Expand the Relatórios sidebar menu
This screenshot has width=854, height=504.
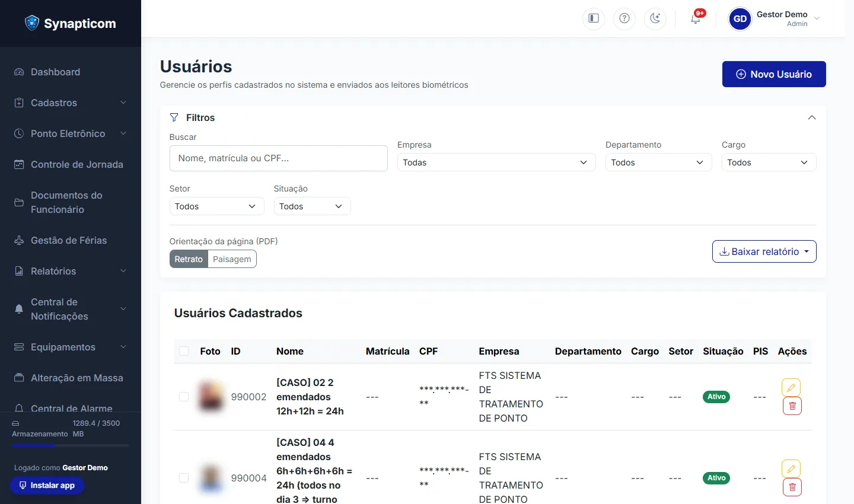point(71,271)
